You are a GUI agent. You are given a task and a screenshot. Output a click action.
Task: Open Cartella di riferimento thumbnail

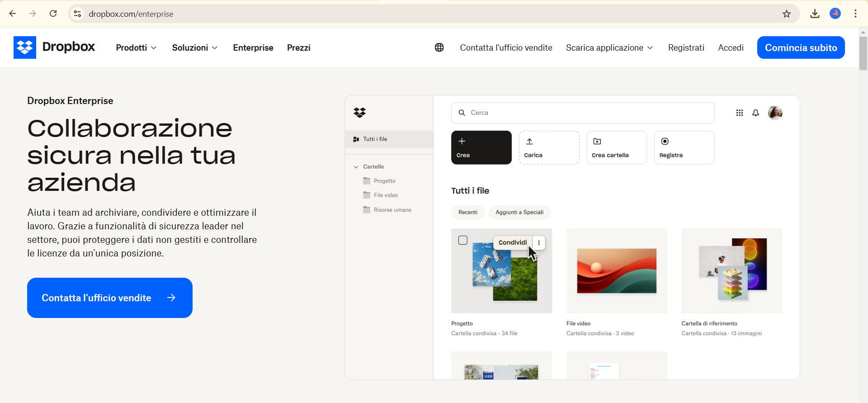pos(732,270)
